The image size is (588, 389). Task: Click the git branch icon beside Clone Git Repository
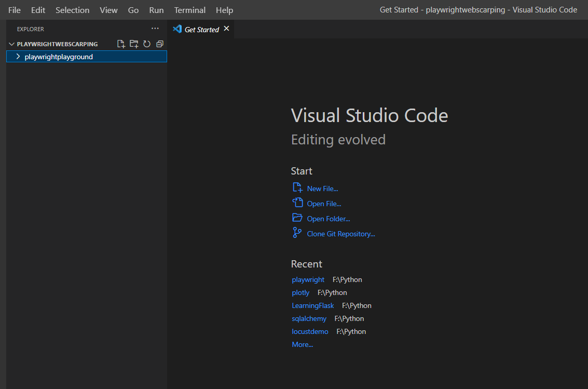pos(297,233)
